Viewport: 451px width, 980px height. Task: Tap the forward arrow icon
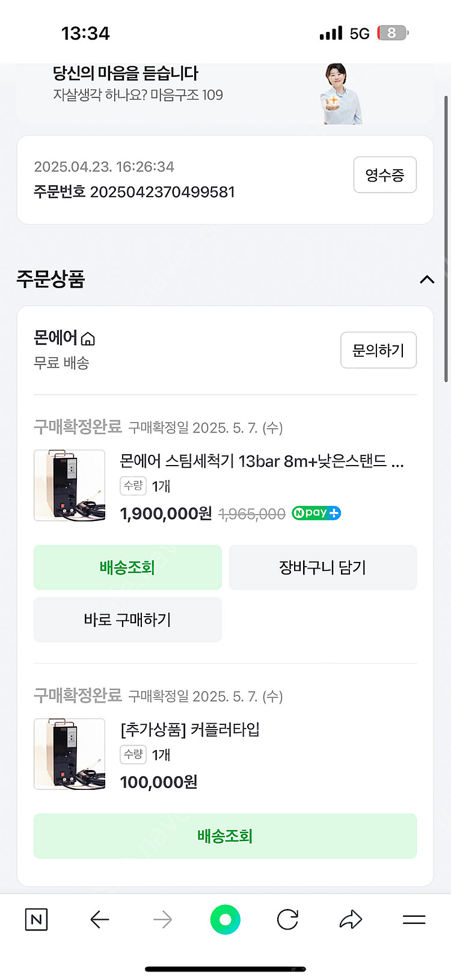[162, 919]
